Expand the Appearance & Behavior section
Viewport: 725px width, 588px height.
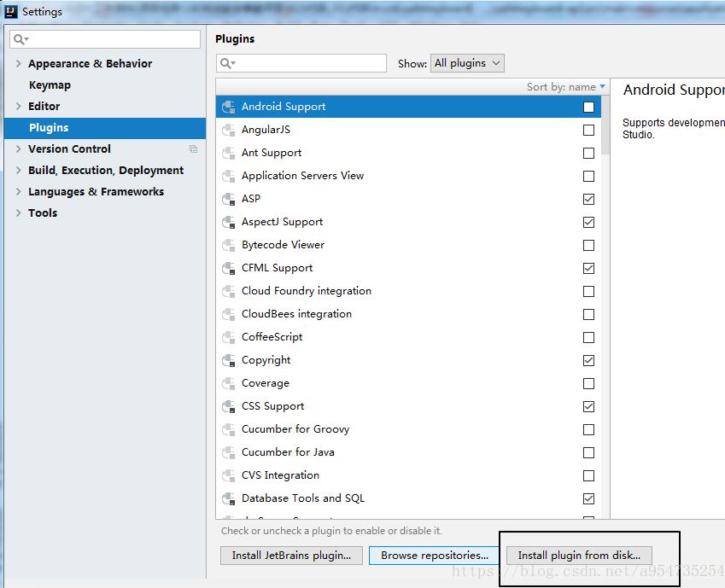tap(19, 64)
